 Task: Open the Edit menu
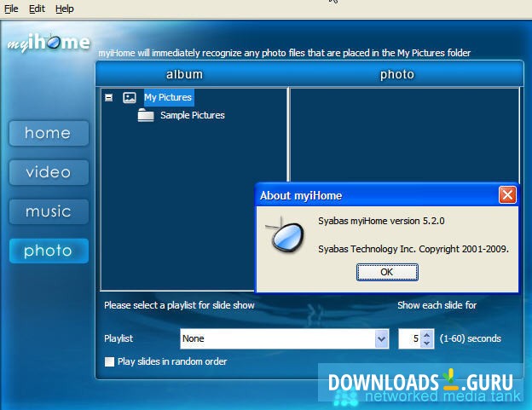(37, 9)
